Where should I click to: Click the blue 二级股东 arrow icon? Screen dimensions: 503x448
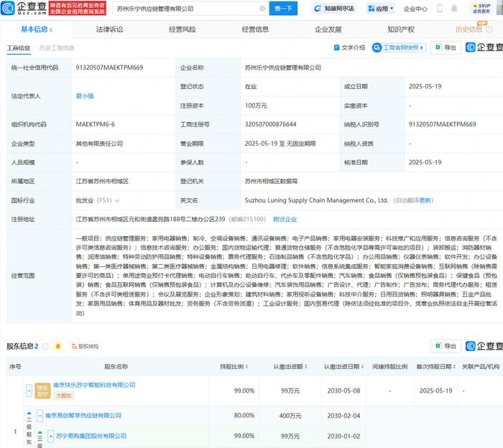point(29,414)
